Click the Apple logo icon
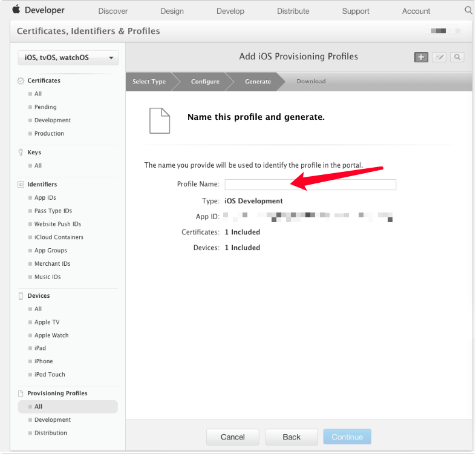Viewport: 476px width, 454px height. 16,10
